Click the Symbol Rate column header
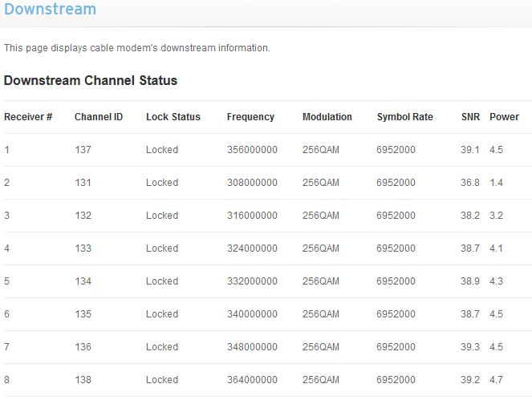The width and height of the screenshot is (532, 400). click(405, 117)
